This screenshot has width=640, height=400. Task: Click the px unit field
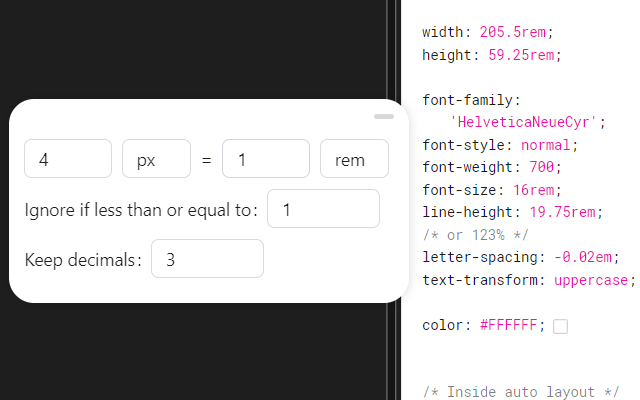pos(156,159)
